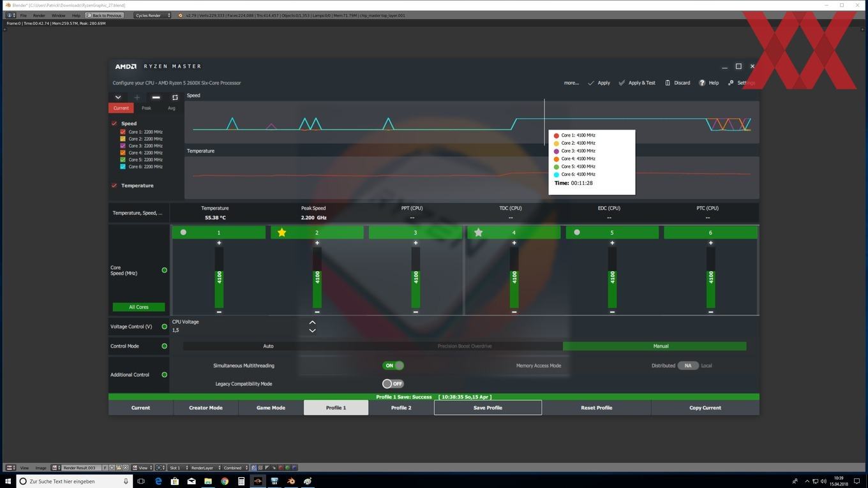Click the dot marker on core 1
This screenshot has width=868, height=488.
click(183, 233)
